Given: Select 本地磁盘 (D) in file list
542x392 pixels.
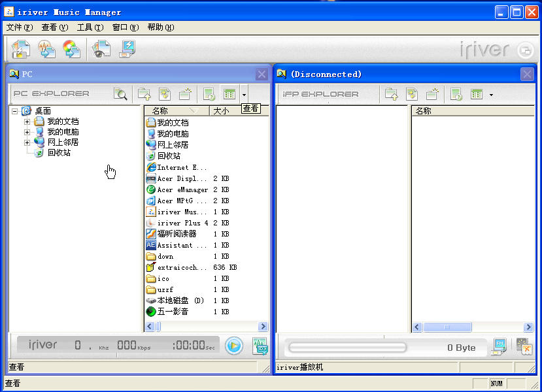Looking at the screenshot, I should (x=175, y=301).
